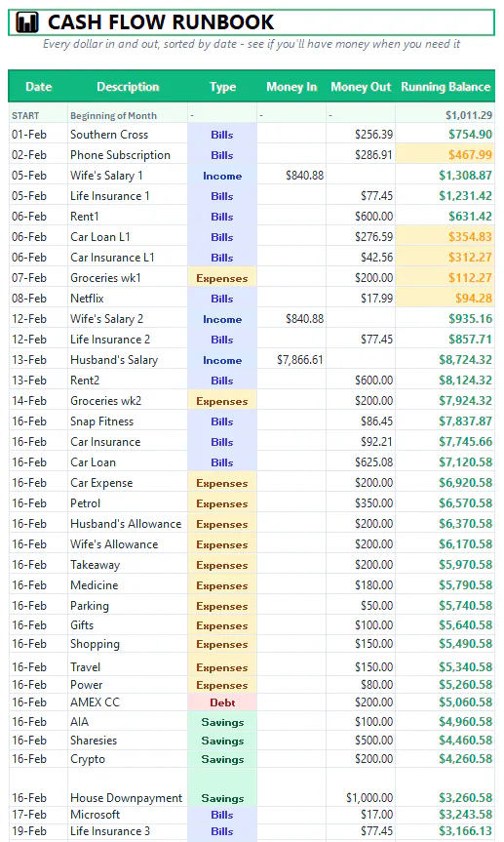The height and width of the screenshot is (842, 504).
Task: Select the Running Balance column header
Action: 445,87
